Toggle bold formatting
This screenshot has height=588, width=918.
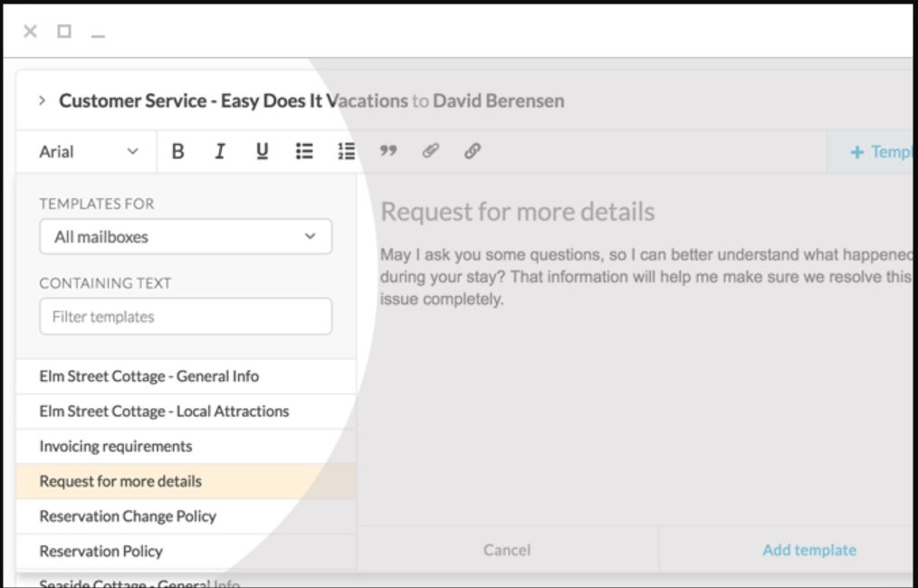[x=178, y=152]
